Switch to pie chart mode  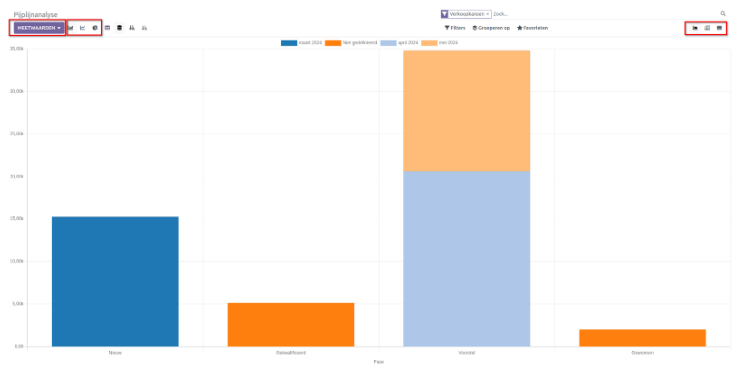(x=95, y=28)
